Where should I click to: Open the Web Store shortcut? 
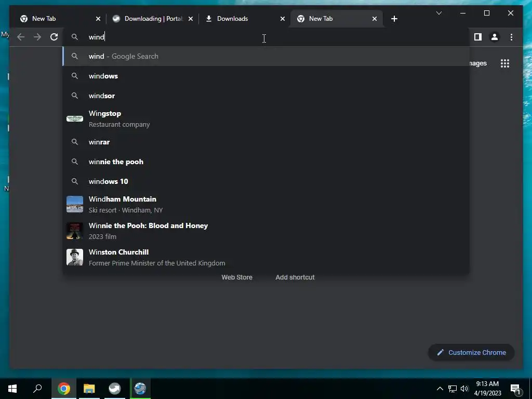click(x=237, y=277)
